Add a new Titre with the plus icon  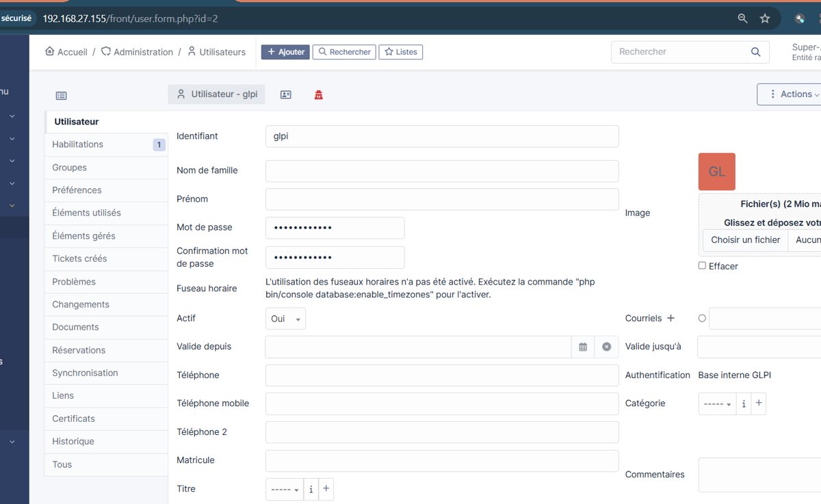pos(326,489)
